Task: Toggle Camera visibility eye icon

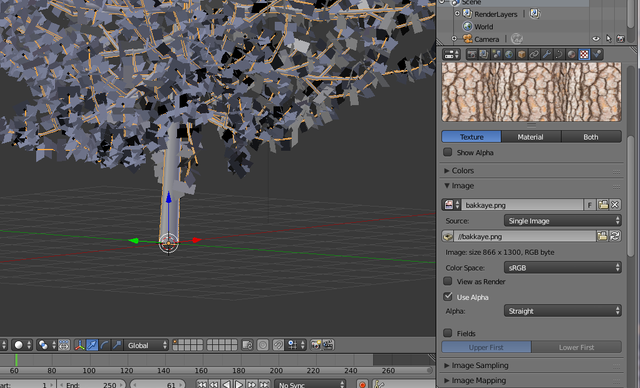Action: click(x=596, y=39)
